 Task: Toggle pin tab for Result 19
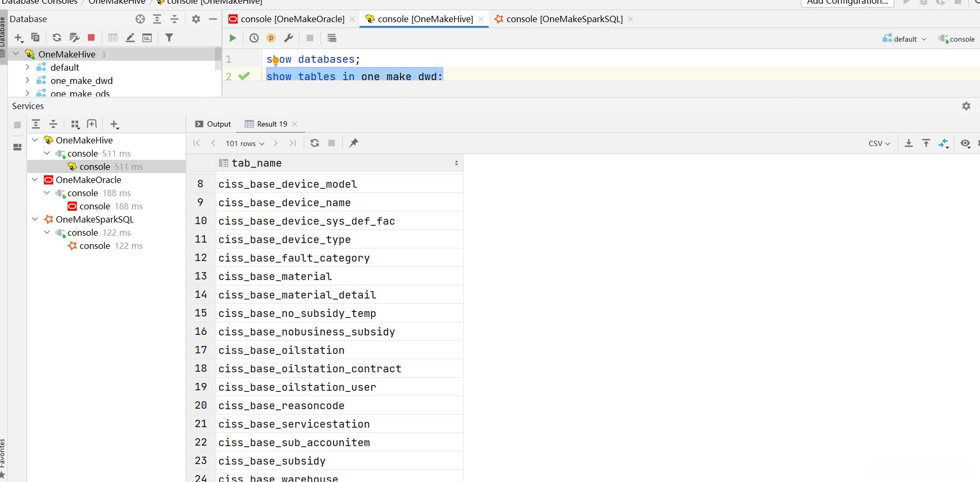point(354,143)
